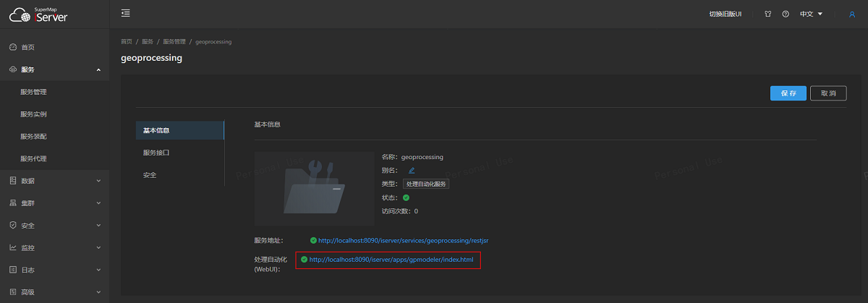Open the help question mark icon

(786, 14)
